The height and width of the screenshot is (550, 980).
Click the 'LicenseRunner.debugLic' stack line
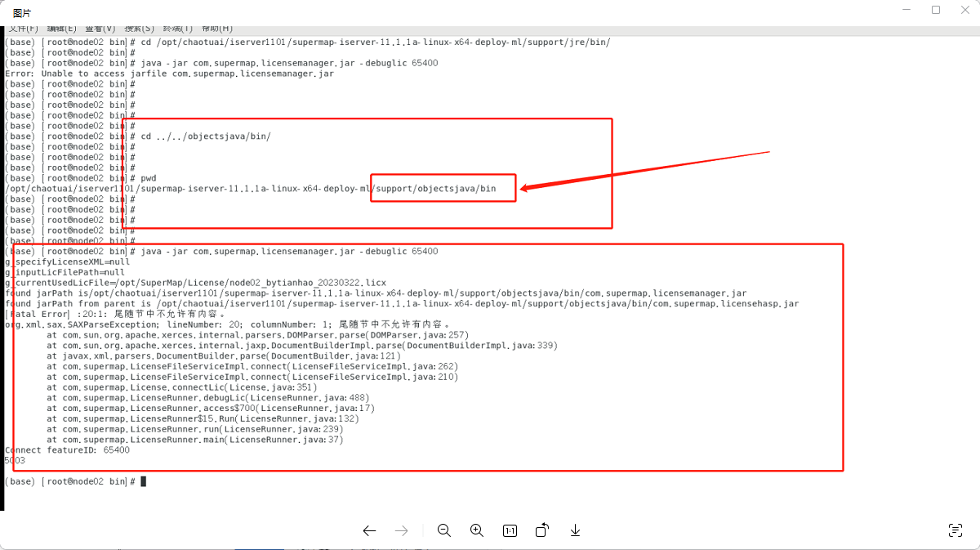(x=207, y=398)
